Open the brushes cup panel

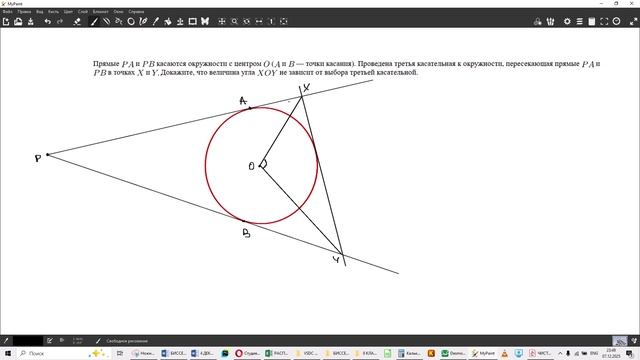pos(550,21)
